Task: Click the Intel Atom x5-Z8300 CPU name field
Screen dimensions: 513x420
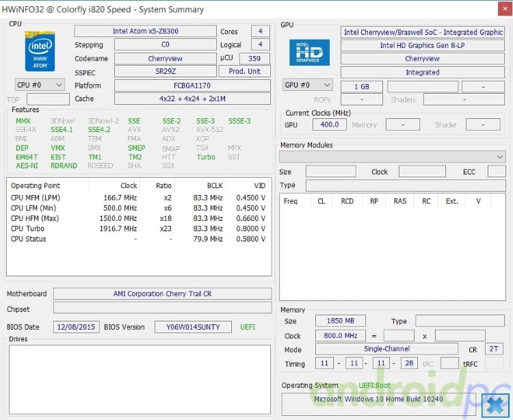Action: [x=145, y=31]
